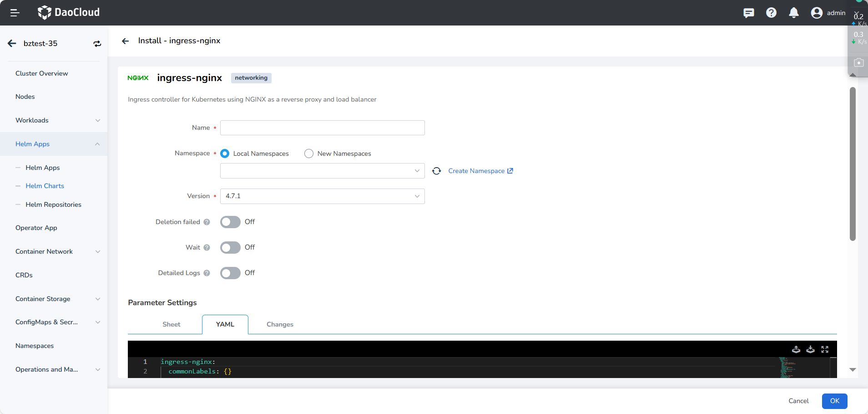This screenshot has height=414, width=868.
Task: Select the New Namespaces radio option
Action: (x=309, y=153)
